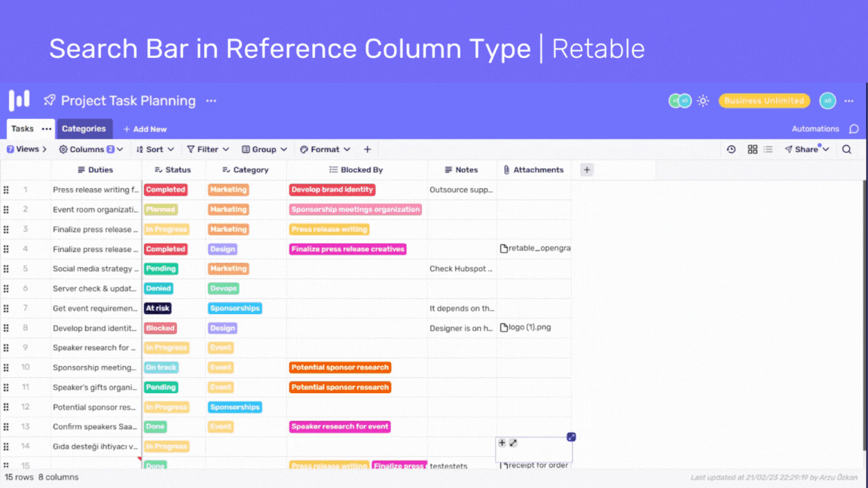Open the comments speech bubble icon
Screen dimensions: 868x488
coord(854,129)
